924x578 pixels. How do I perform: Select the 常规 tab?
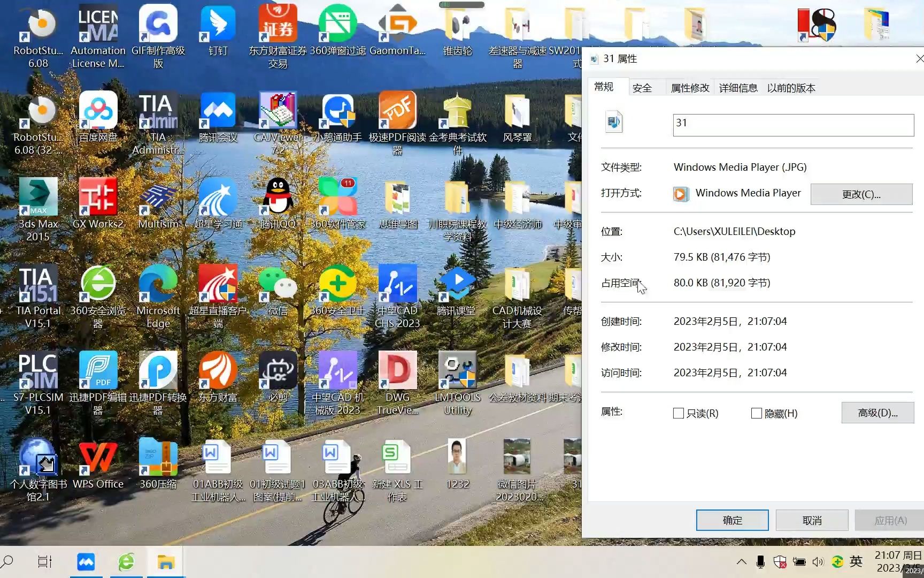[x=604, y=87]
